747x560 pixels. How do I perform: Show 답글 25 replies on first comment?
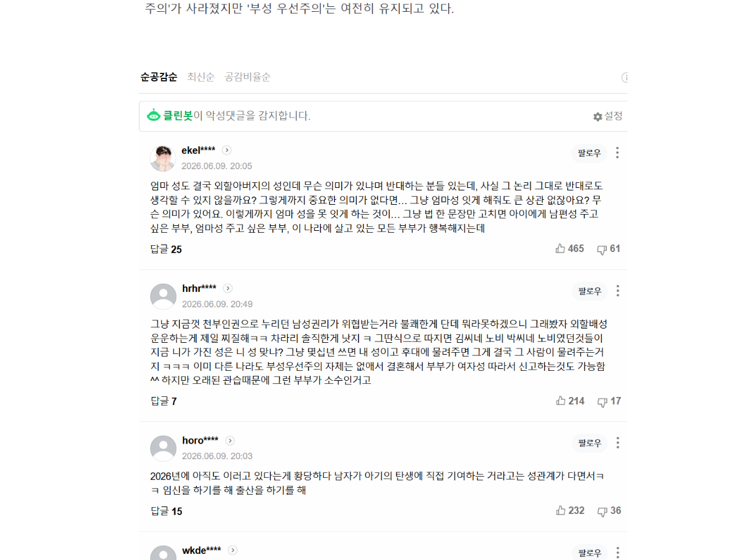point(166,250)
